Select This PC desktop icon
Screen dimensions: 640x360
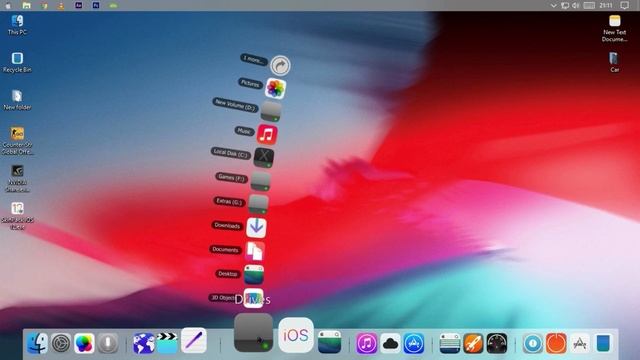point(17,24)
